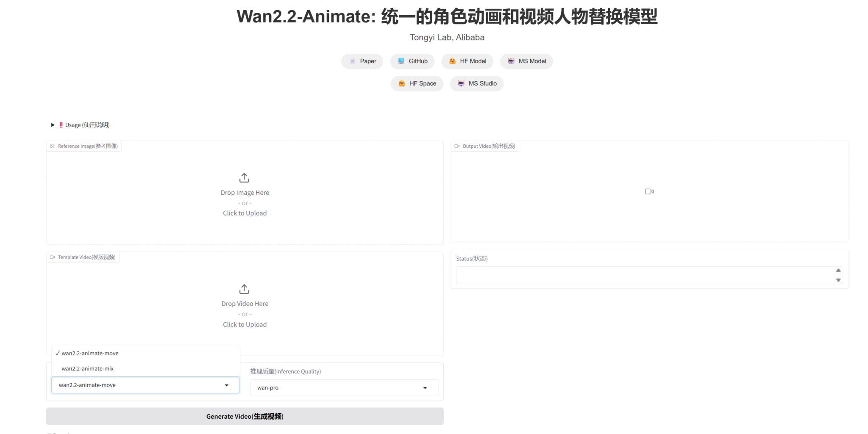Click the Generate Video button
This screenshot has height=434, width=868.
tap(244, 416)
